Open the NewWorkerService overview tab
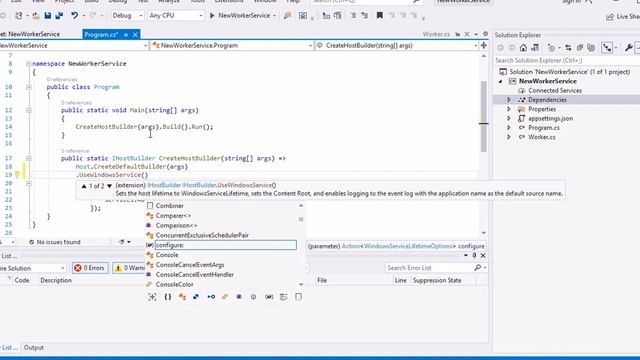Screen dimensions: 640x360 click(x=31, y=34)
